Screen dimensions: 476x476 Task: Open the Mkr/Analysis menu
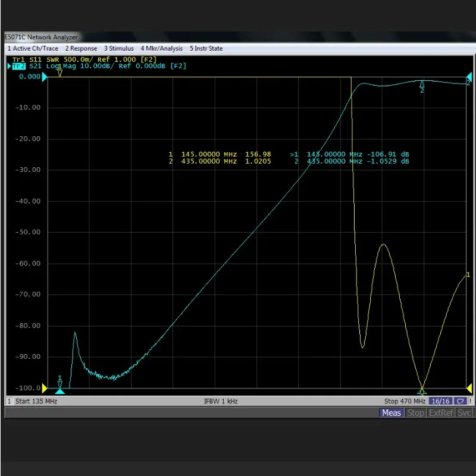pos(161,48)
